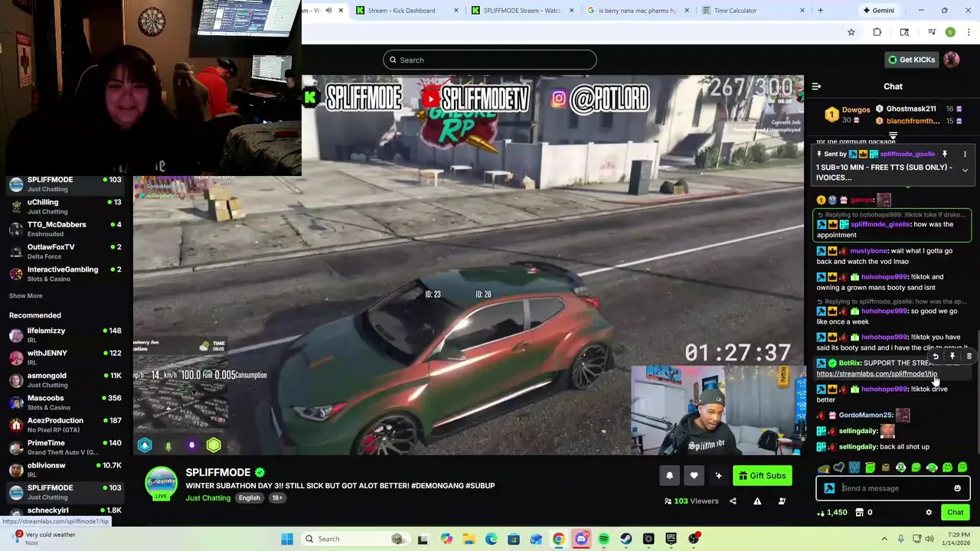
Task: Open chat settings gear icon
Action: pos(929,513)
